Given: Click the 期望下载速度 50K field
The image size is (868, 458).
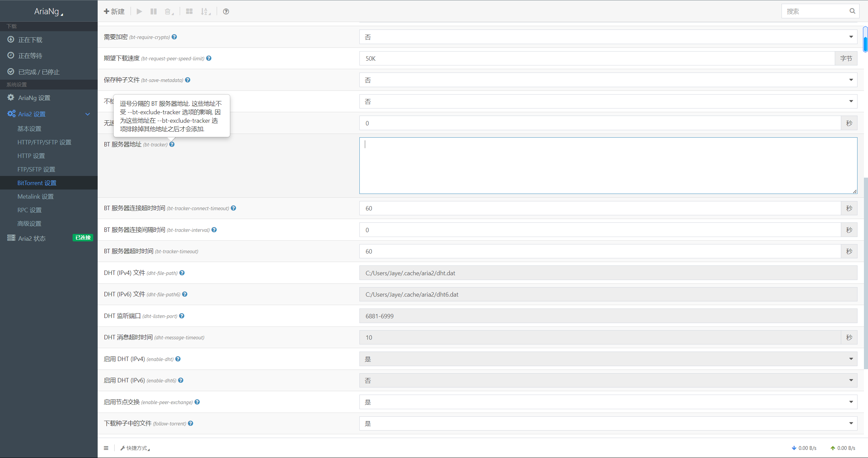Looking at the screenshot, I should (597, 58).
